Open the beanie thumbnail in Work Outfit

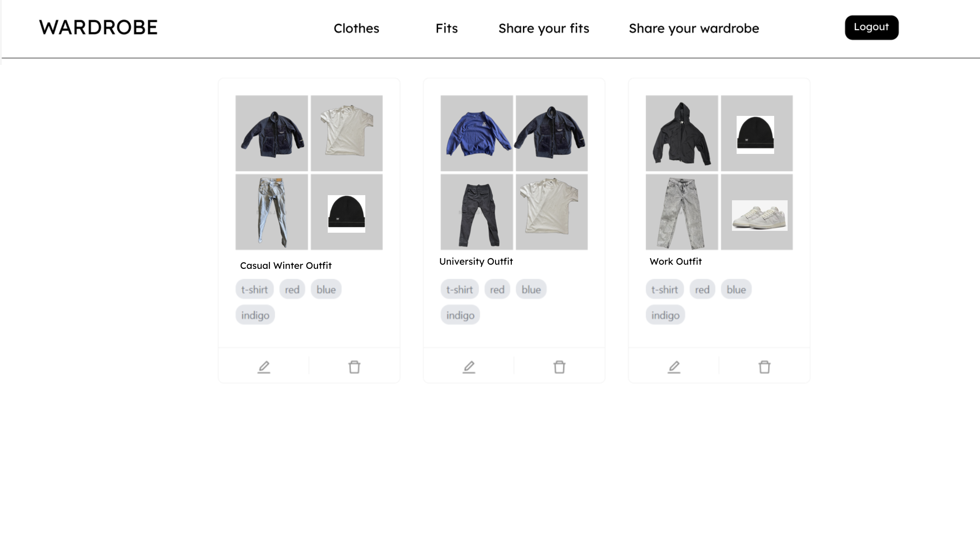(x=756, y=133)
